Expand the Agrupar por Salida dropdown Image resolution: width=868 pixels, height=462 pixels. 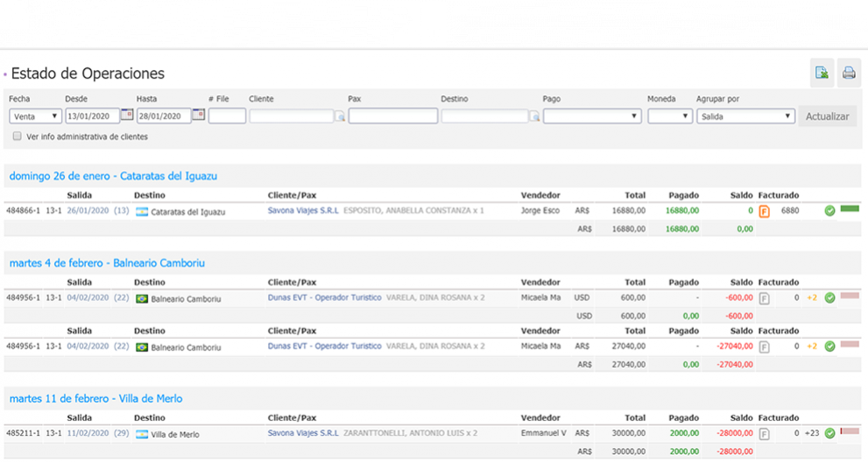pyautogui.click(x=745, y=115)
